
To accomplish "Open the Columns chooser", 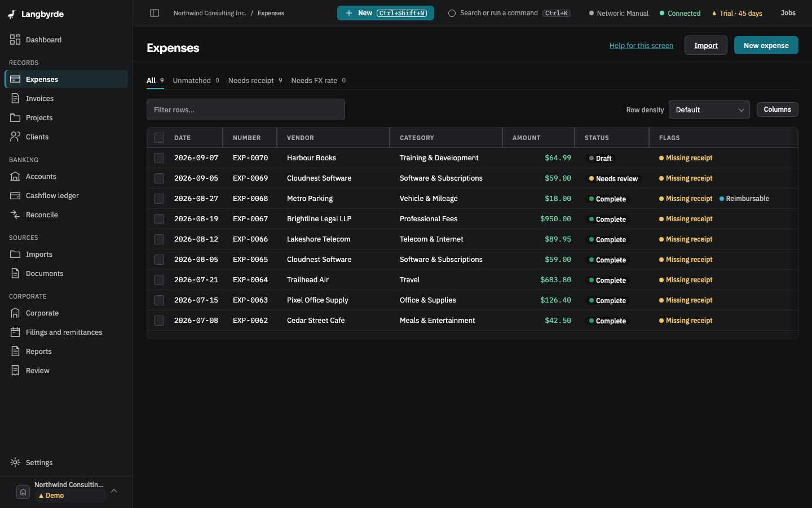I will tap(777, 110).
